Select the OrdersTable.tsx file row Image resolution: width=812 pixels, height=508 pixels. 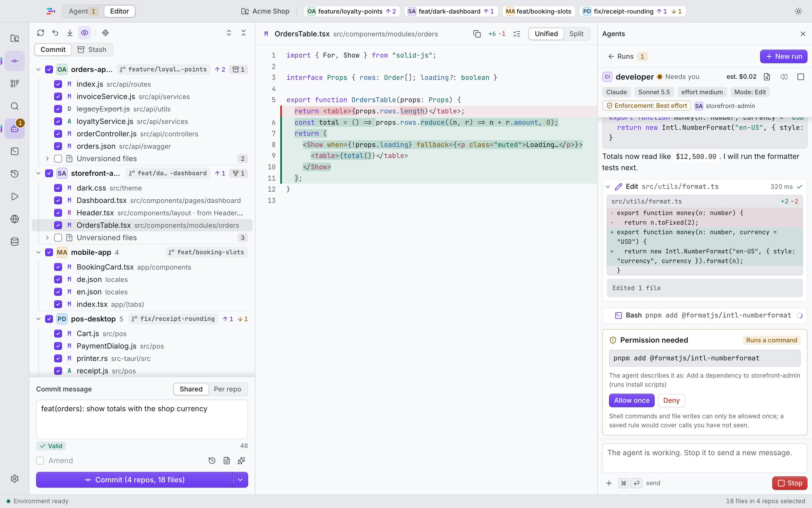tap(142, 225)
